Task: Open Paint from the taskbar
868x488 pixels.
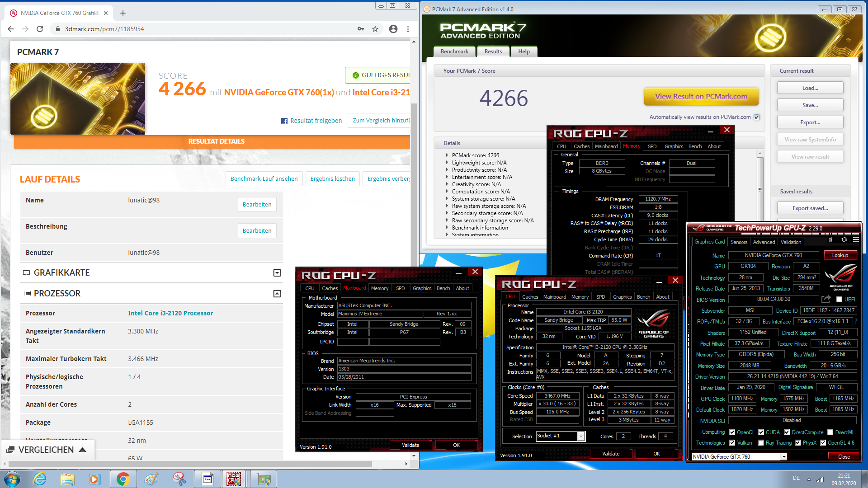Action: [x=151, y=479]
